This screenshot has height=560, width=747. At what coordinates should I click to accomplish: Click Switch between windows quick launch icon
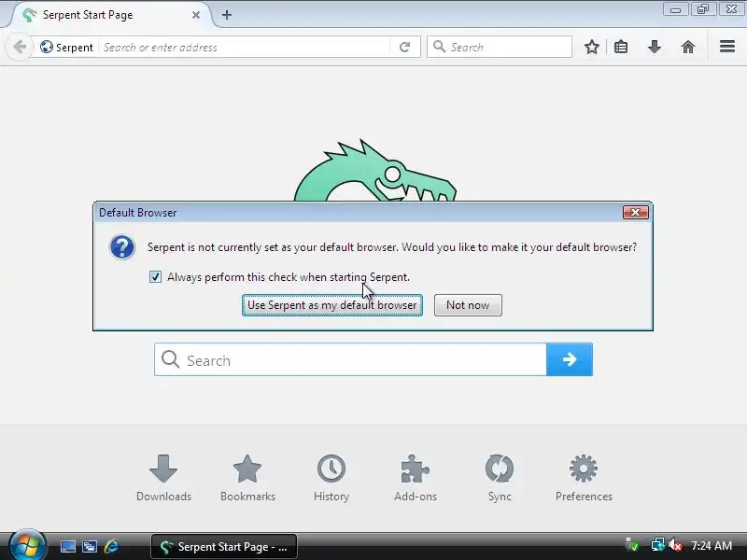coord(90,546)
